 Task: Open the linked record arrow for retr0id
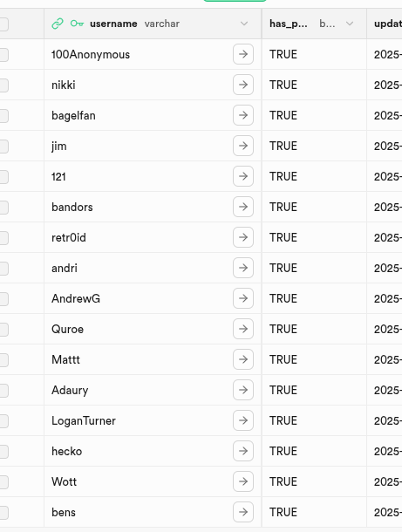pyautogui.click(x=243, y=237)
